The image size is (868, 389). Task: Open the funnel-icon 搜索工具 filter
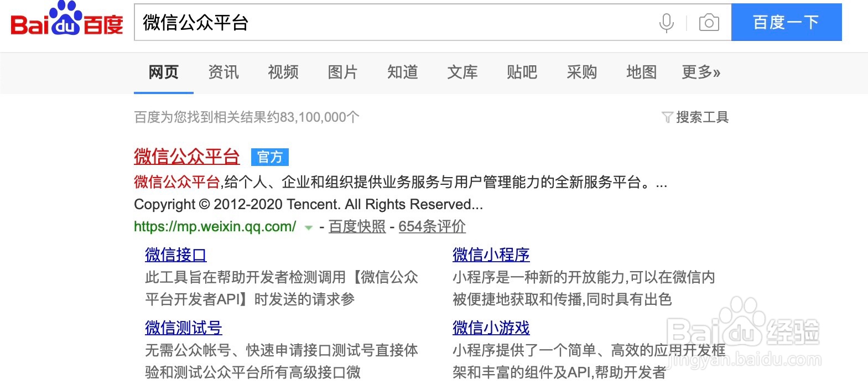[x=695, y=117]
